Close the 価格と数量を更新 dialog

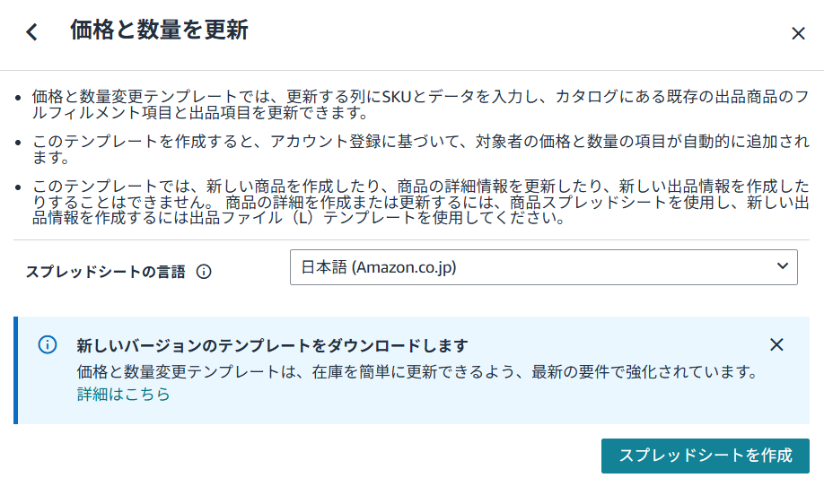[x=798, y=33]
